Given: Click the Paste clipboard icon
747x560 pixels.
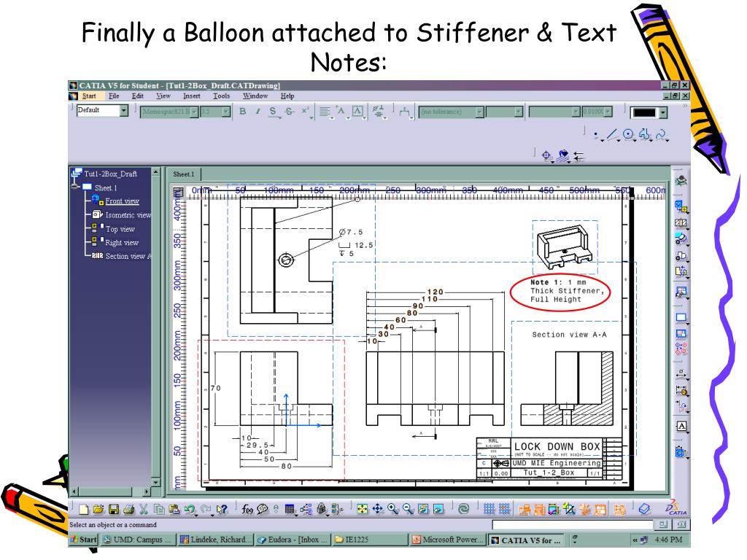Looking at the screenshot, I should pos(174,509).
